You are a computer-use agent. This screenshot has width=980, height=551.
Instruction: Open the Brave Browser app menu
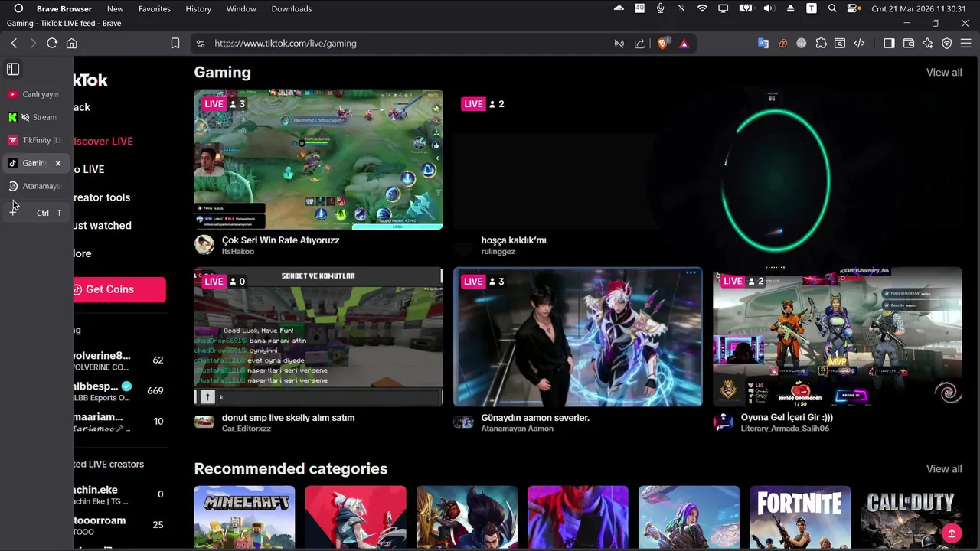tap(64, 8)
